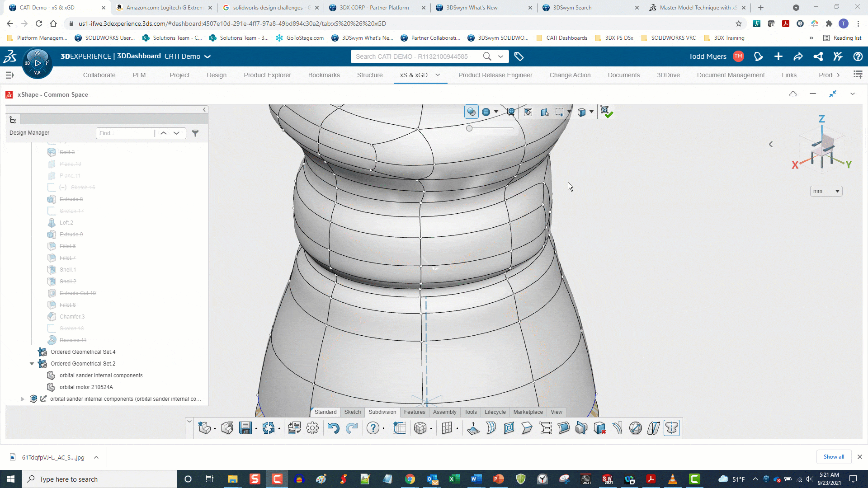Click the cloud icon in xShape header

click(793, 94)
